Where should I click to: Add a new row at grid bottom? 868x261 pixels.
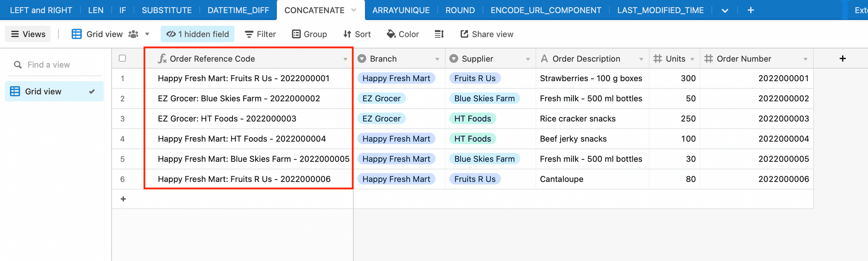pyautogui.click(x=123, y=199)
